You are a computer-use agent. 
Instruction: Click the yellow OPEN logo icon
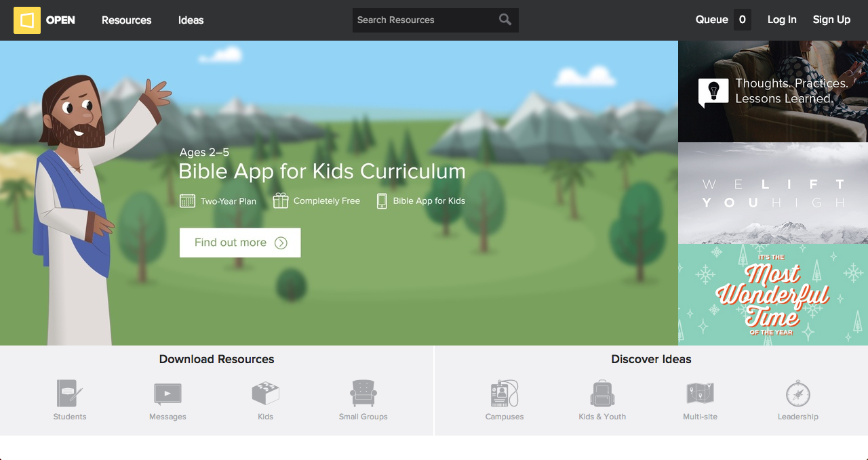tap(27, 20)
